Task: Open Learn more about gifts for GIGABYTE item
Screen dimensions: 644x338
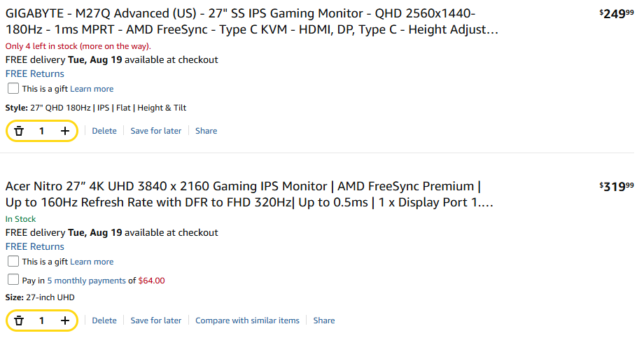Action: coord(92,89)
